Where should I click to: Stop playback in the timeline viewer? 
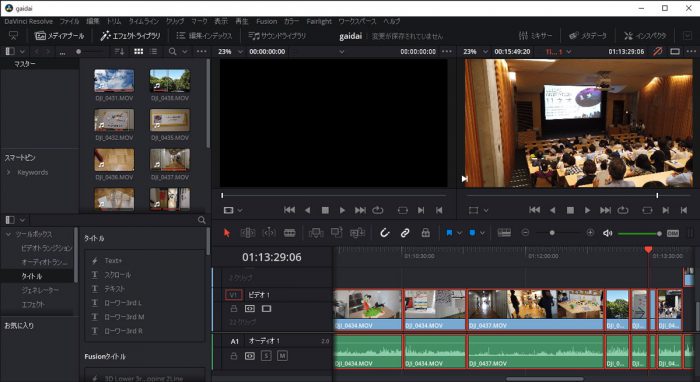click(x=570, y=210)
